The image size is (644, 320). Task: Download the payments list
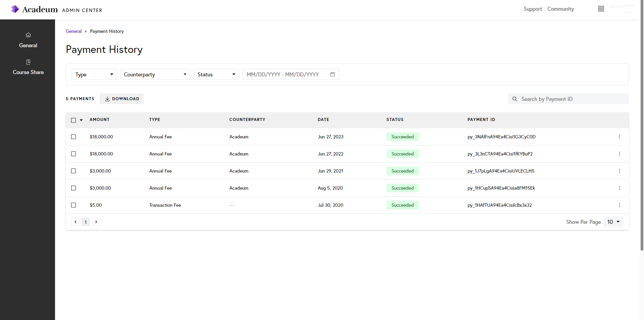(122, 99)
